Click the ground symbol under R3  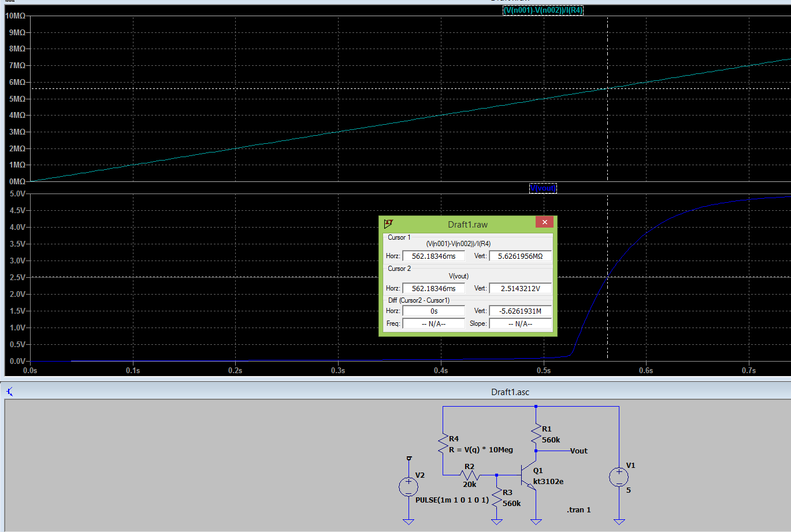coord(497,522)
